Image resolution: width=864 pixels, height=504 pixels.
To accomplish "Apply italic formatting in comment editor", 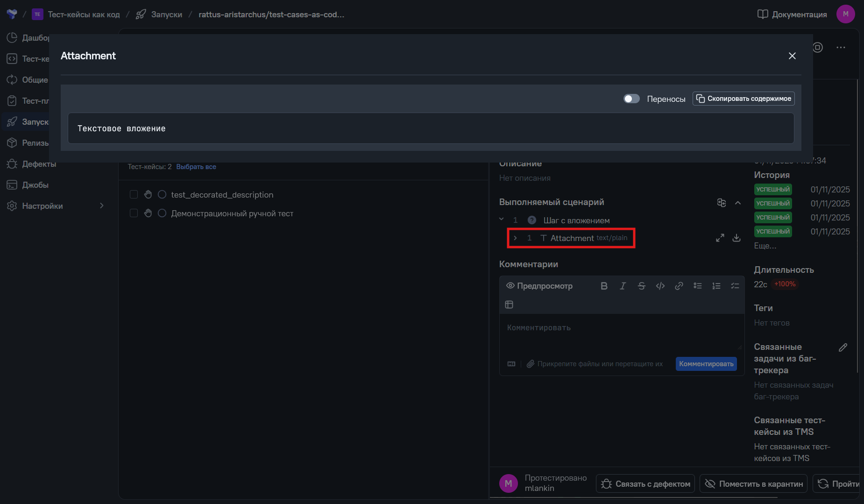I will (x=623, y=286).
